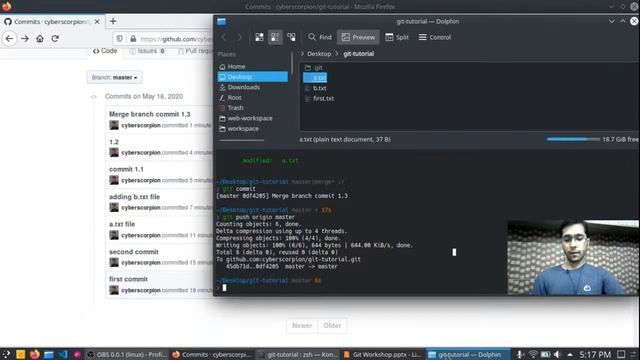Click the Dolphin window title bar icon

(x=221, y=22)
